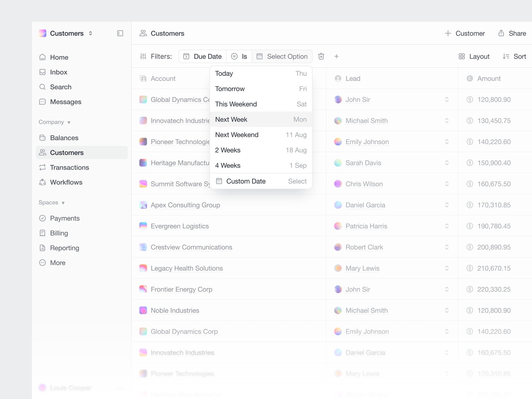Click the Select Option filter value
Viewport: 532px width, 399px height.
tap(282, 56)
